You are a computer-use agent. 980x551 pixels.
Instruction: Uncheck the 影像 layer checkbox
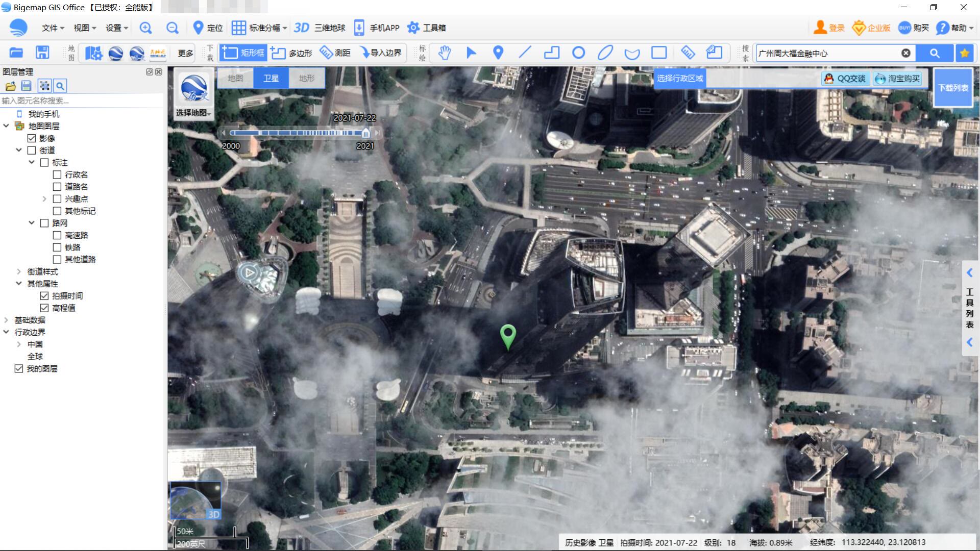pos(32,138)
